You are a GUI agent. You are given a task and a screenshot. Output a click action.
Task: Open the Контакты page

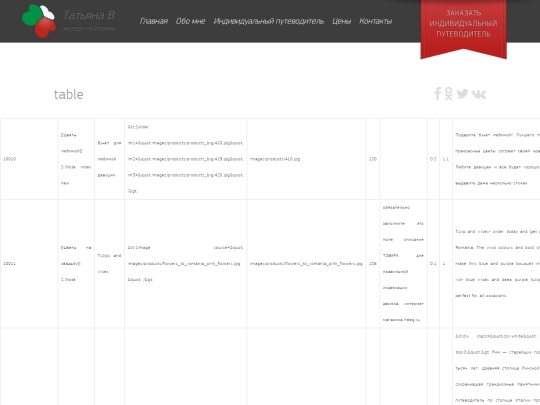pyautogui.click(x=375, y=21)
